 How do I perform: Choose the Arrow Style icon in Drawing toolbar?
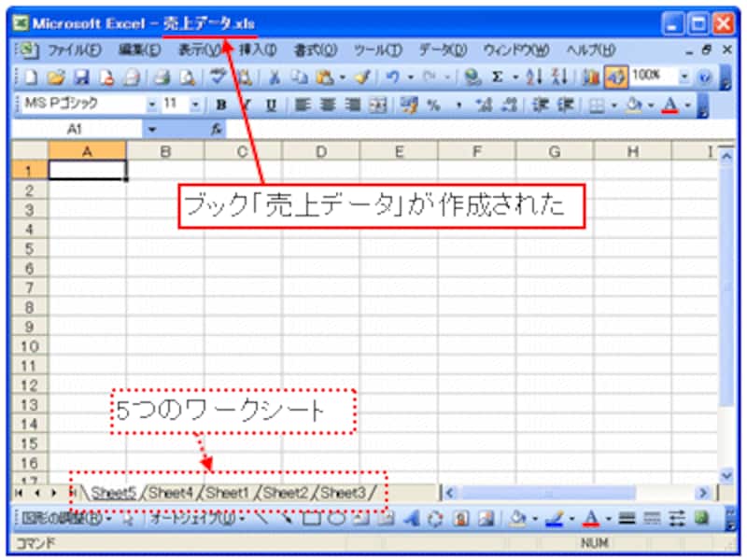pos(677,519)
